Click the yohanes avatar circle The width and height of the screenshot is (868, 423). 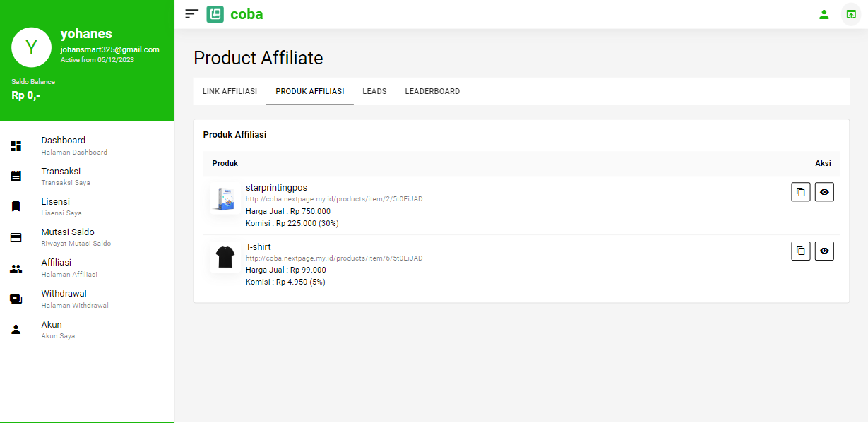[31, 47]
